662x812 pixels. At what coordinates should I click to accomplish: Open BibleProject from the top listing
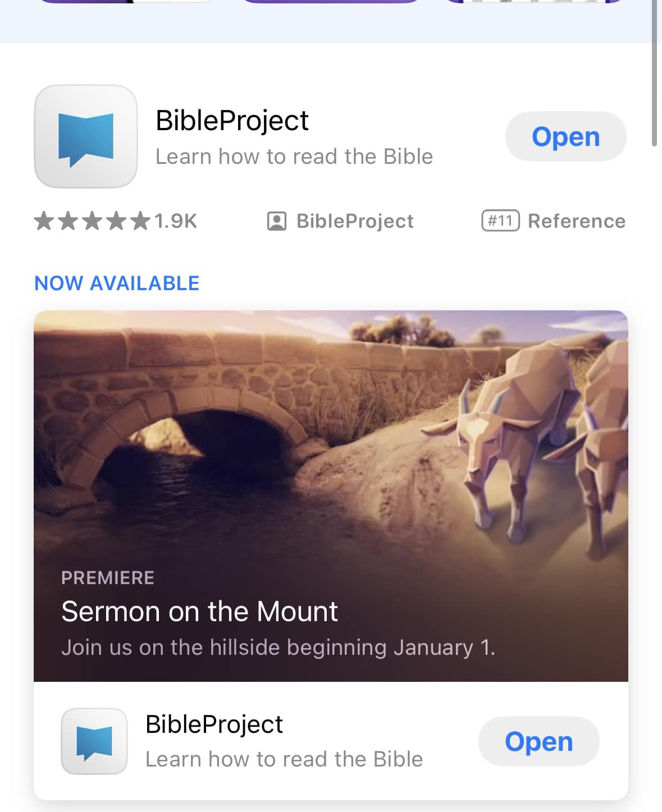566,136
